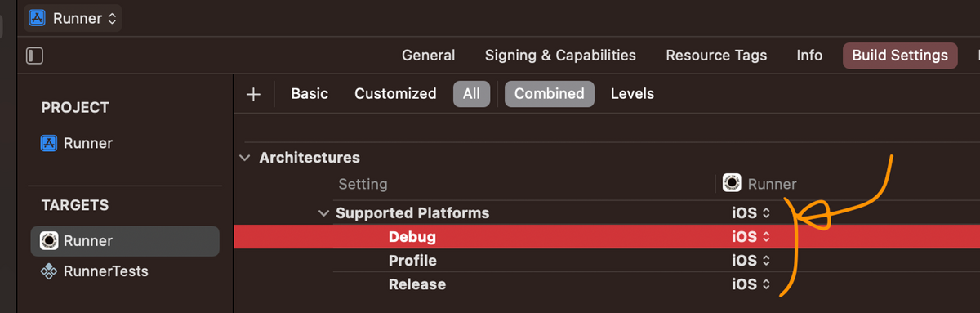This screenshot has width=980, height=313.
Task: Switch to Levels view mode
Action: point(632,94)
